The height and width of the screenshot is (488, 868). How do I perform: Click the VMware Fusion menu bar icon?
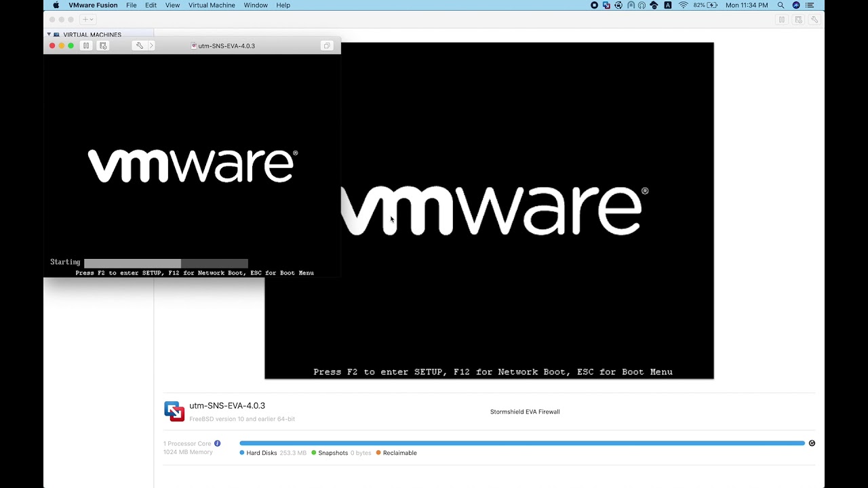pyautogui.click(x=607, y=5)
